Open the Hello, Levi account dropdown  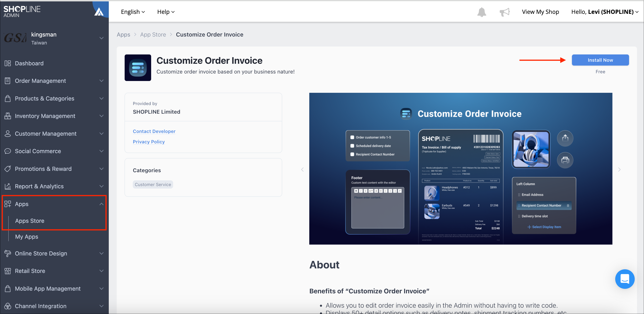pyautogui.click(x=605, y=12)
